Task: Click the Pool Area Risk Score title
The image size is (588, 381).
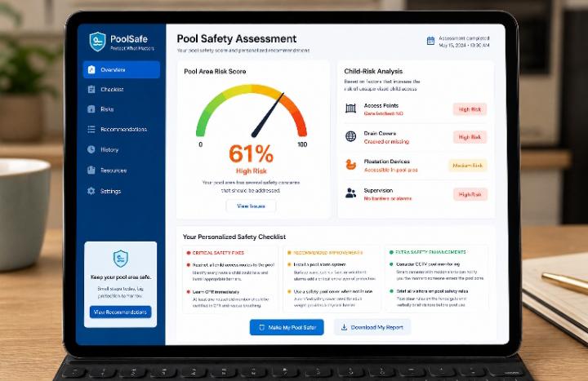Action: (215, 71)
